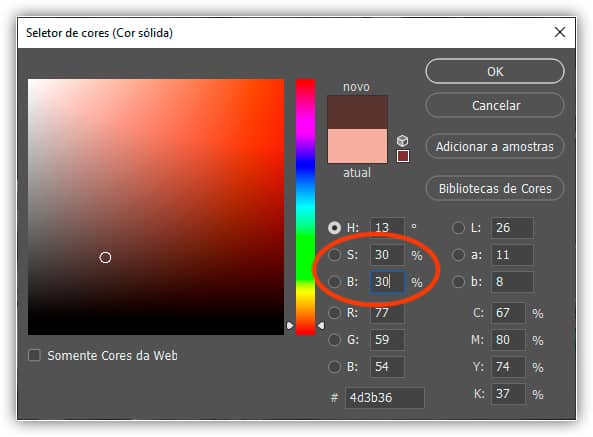Select the Lab a radio button
The height and width of the screenshot is (437, 593).
tap(458, 255)
